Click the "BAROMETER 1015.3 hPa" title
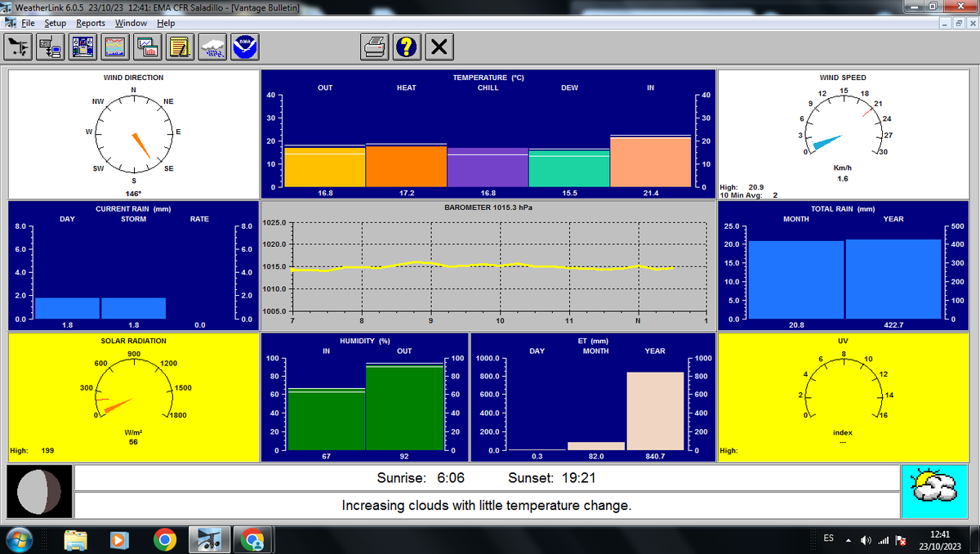This screenshot has height=554, width=980. [x=488, y=208]
